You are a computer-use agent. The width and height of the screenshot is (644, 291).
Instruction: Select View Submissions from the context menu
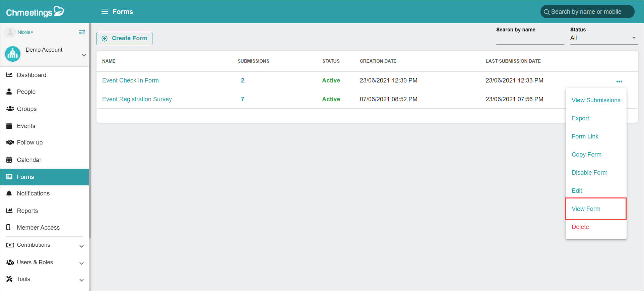pyautogui.click(x=596, y=100)
